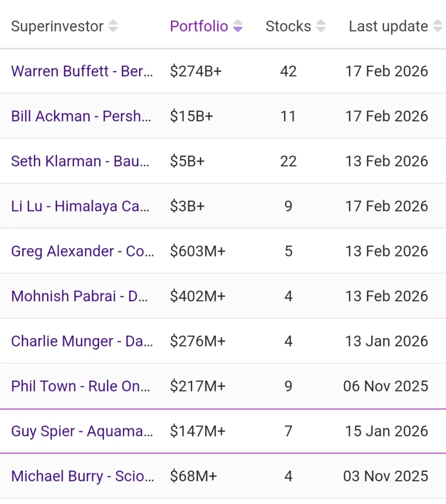Click the Superinvestor column header text

click(57, 26)
